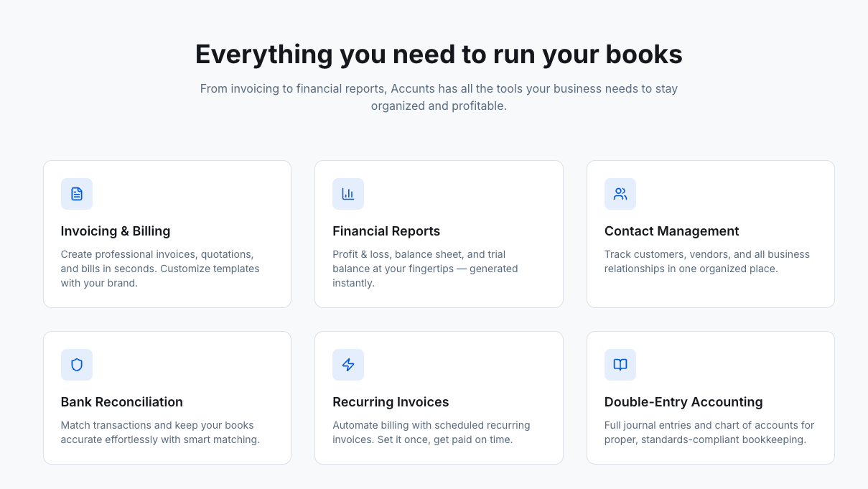This screenshot has width=868, height=489.
Task: Click the Double-Entry Accounting card
Action: [x=710, y=397]
